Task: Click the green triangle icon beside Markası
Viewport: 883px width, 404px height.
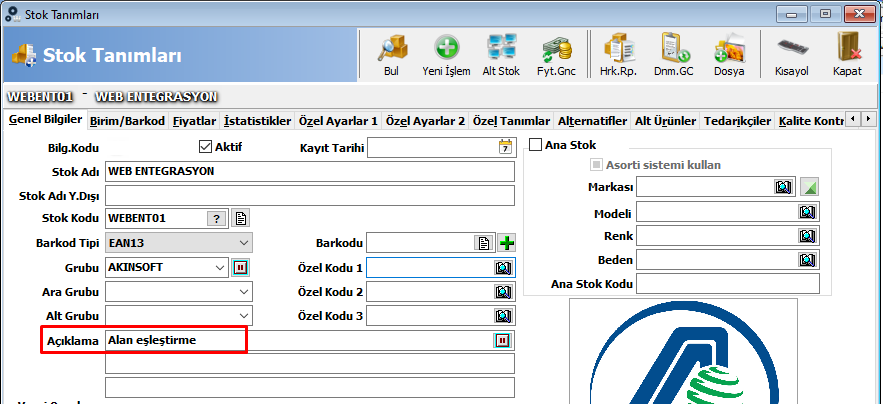Action: tap(809, 187)
